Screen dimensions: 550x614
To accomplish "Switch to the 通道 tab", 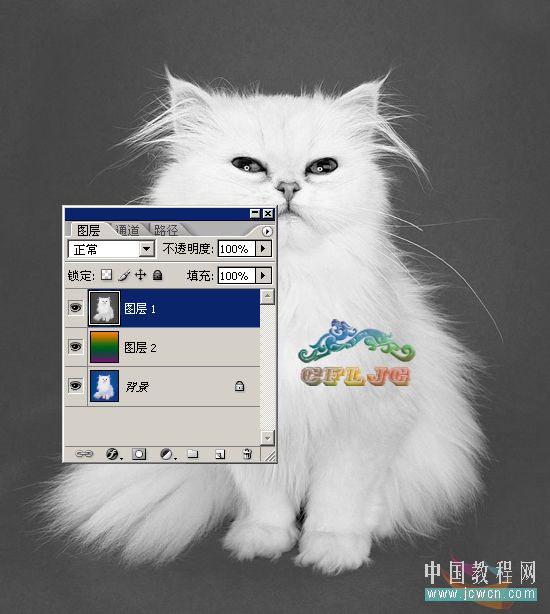I will (128, 230).
